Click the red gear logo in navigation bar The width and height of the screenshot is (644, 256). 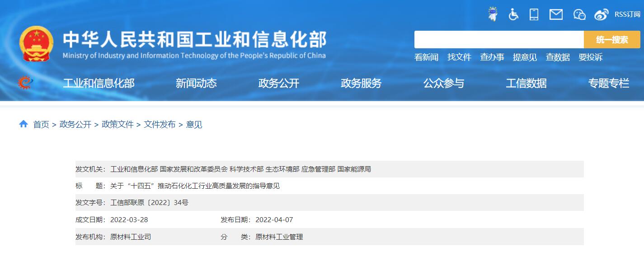pyautogui.click(x=26, y=83)
